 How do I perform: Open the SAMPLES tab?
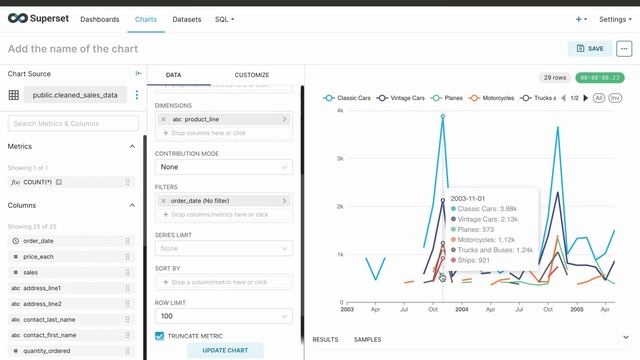click(x=367, y=340)
